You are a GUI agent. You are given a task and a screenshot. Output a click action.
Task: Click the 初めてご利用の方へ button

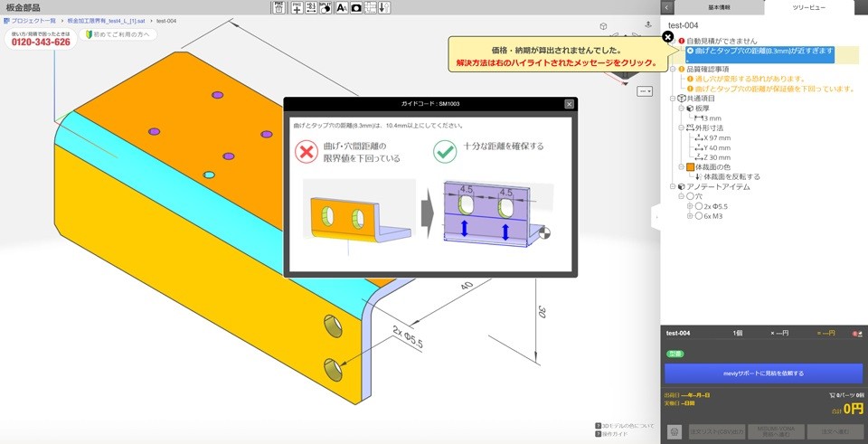click(118, 34)
